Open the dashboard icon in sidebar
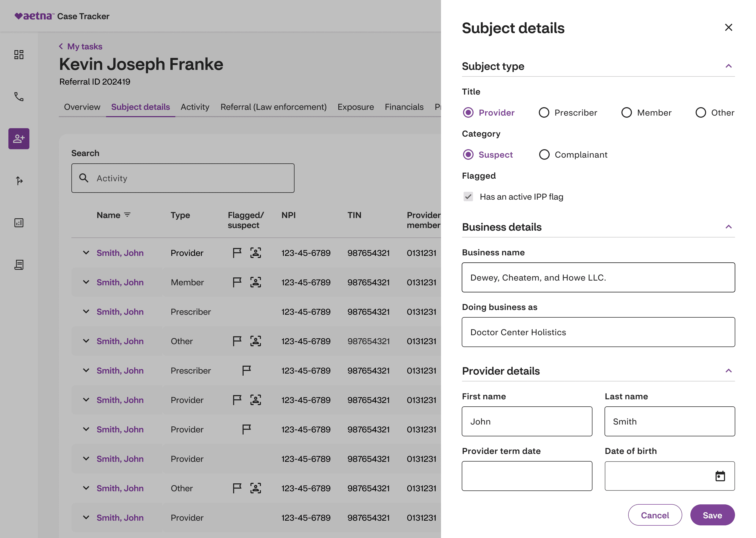Viewport: 756px width, 538px height. tap(19, 55)
